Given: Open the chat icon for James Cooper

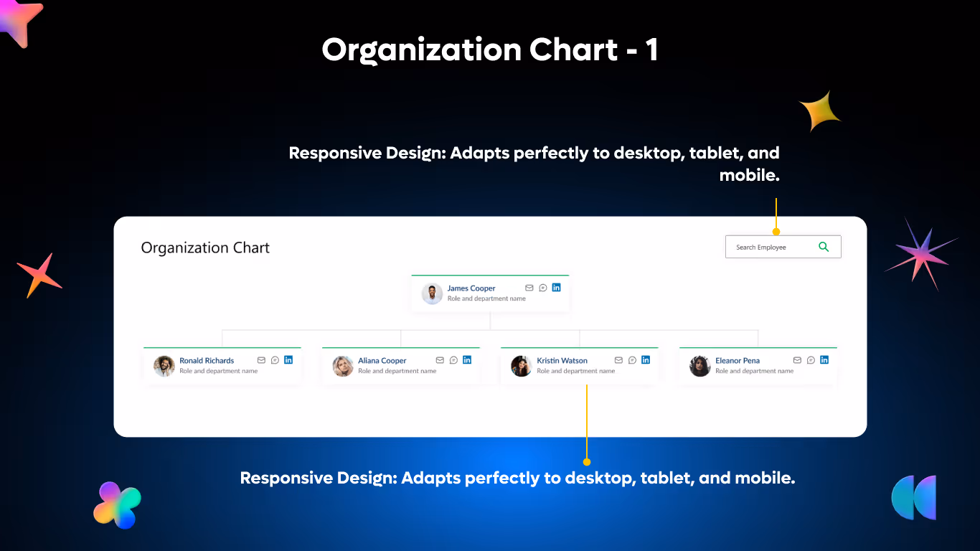Looking at the screenshot, I should tap(542, 287).
